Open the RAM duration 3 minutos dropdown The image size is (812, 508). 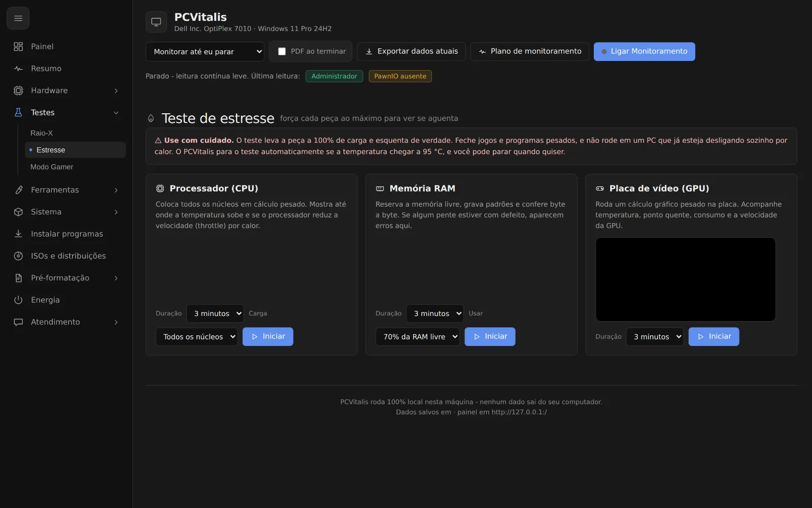[x=435, y=313]
